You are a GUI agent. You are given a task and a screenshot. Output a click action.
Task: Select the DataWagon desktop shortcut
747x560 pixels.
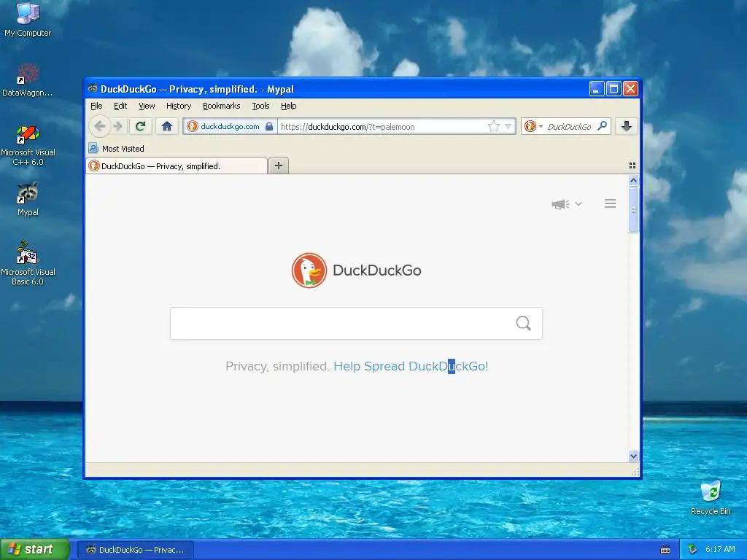[x=28, y=80]
